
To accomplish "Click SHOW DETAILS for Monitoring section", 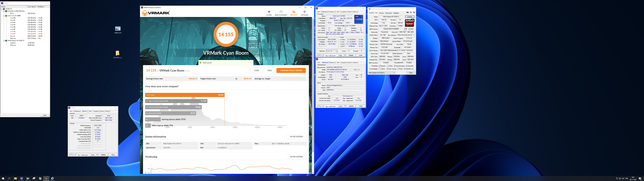I will point(296,157).
